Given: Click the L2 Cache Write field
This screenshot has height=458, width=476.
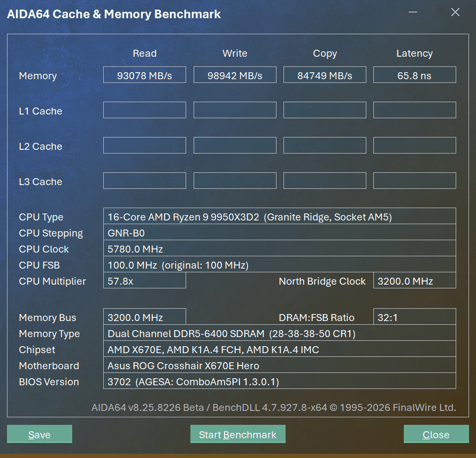Looking at the screenshot, I should [235, 146].
